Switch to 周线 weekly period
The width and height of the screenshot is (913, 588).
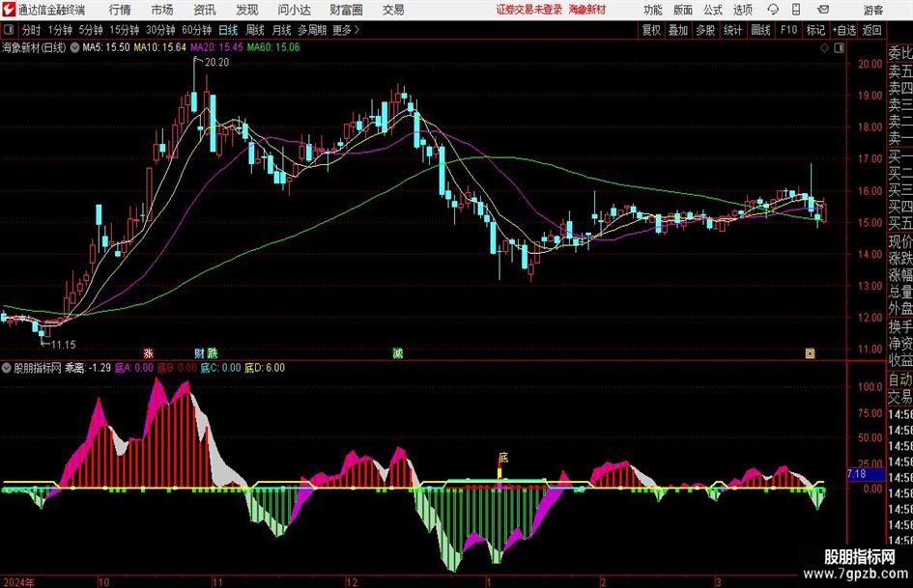coord(255,30)
